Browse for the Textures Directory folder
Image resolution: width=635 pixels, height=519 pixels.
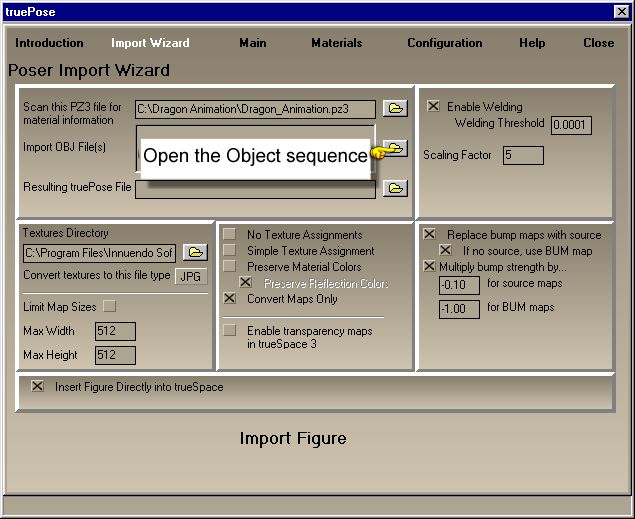click(x=194, y=253)
